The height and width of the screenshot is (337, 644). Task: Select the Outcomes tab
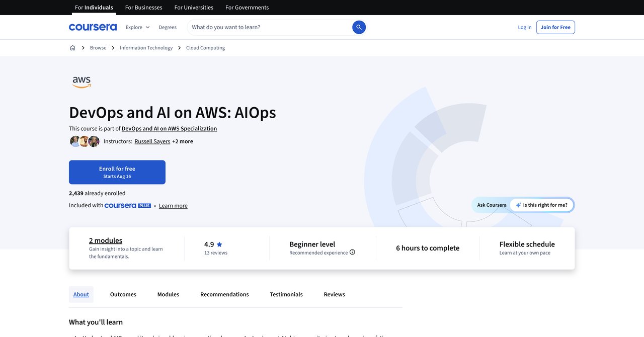123,294
